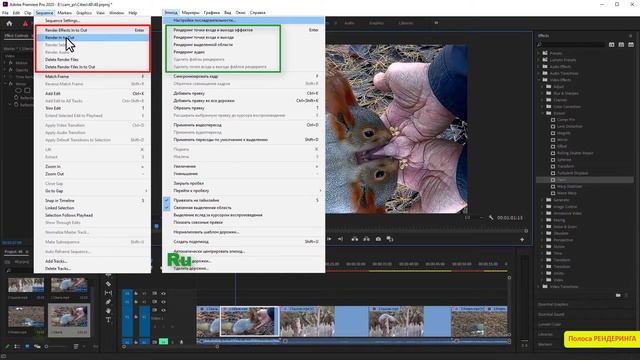640x360 pixels.
Task: Click the Effects panel search icon
Action: coord(540,44)
